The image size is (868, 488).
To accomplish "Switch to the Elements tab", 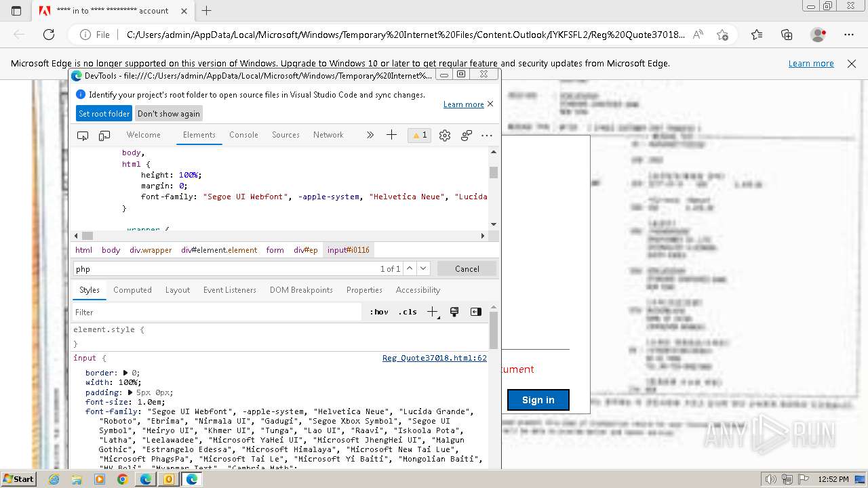I will coord(199,135).
